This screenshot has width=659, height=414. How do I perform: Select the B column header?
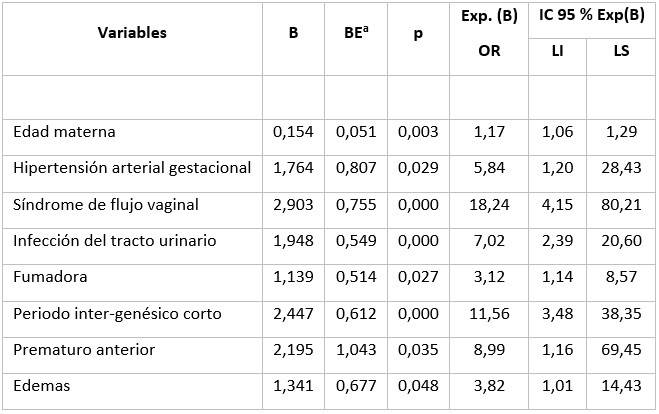click(293, 33)
